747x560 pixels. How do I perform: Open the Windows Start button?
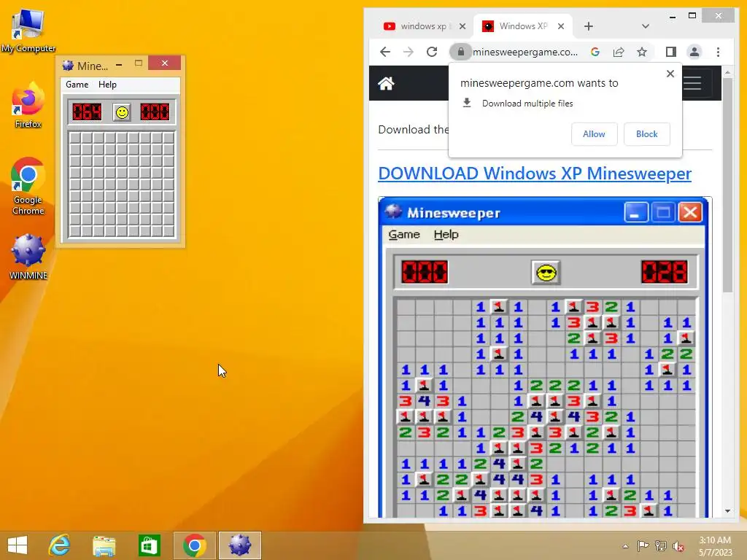(x=18, y=545)
